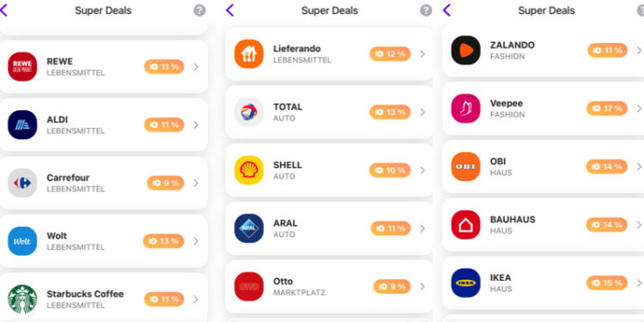Go back with right panel's arrow
The image size is (644, 322).
[447, 10]
